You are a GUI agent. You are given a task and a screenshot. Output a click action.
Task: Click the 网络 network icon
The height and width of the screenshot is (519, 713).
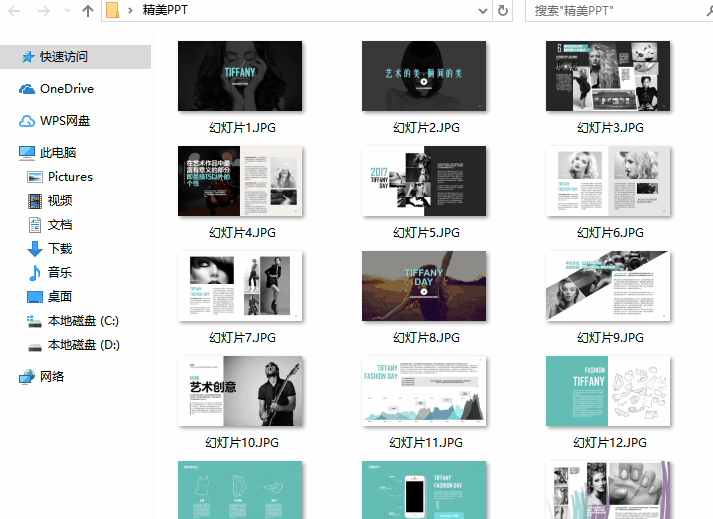coord(27,377)
